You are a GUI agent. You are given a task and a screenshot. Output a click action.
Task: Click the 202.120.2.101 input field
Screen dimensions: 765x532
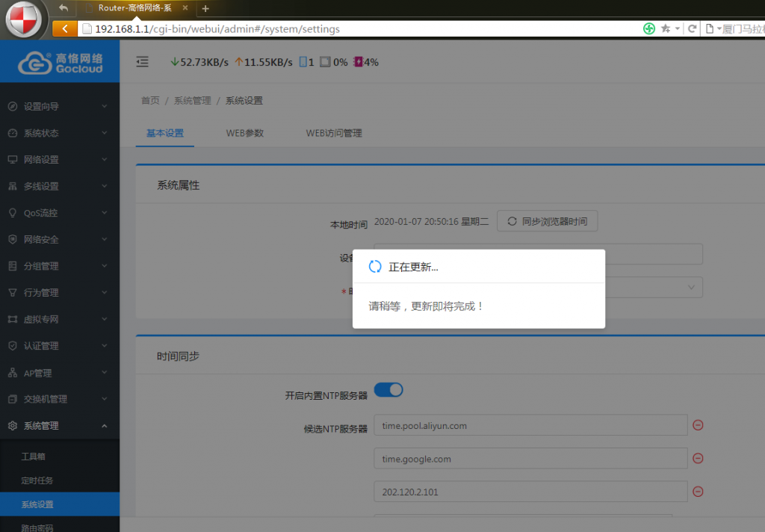(530, 492)
